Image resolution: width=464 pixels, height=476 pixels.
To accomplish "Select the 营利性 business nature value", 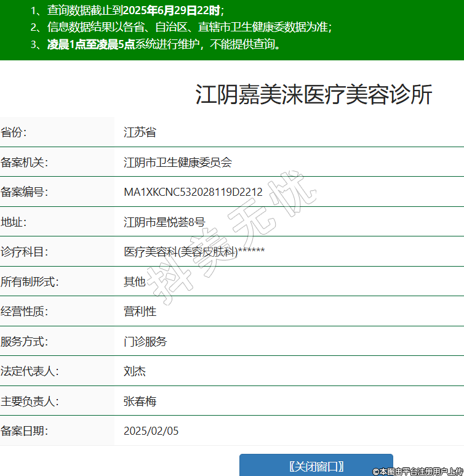I will 140,312.
